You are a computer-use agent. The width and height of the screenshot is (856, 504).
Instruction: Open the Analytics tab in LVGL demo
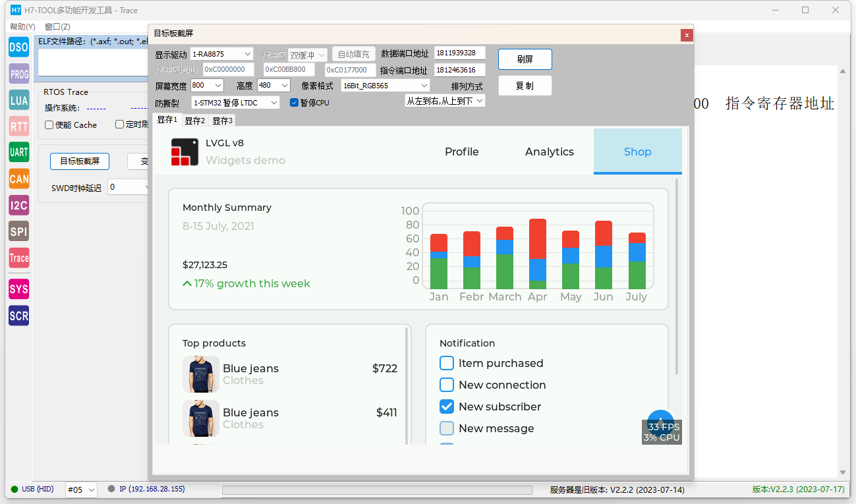click(x=550, y=152)
